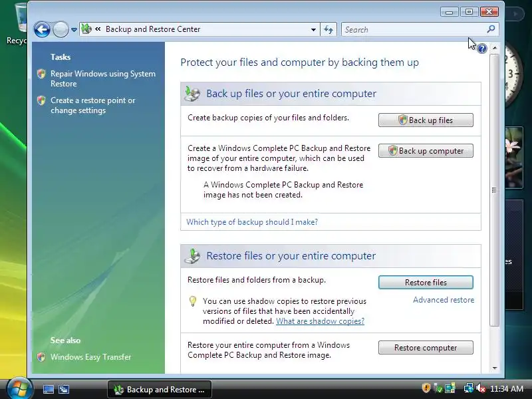Click the 11:34 AM taskbar clock
The width and height of the screenshot is (532, 399).
click(507, 388)
